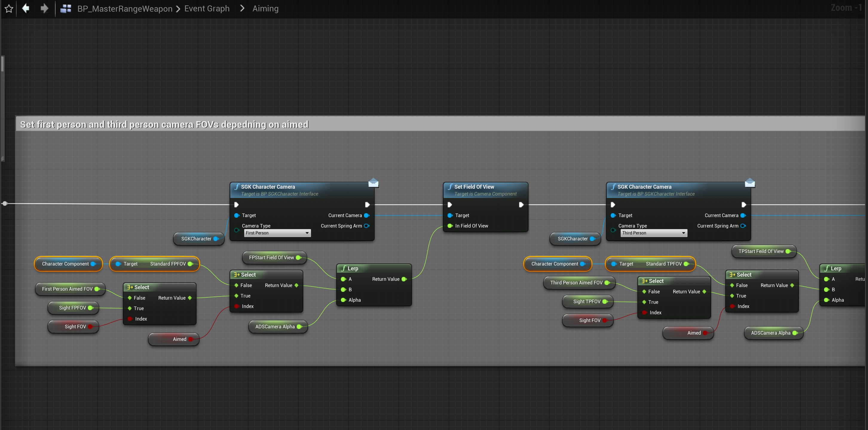Viewport: 868px width, 430px height.
Task: Click the favorite star icon
Action: pos(9,9)
